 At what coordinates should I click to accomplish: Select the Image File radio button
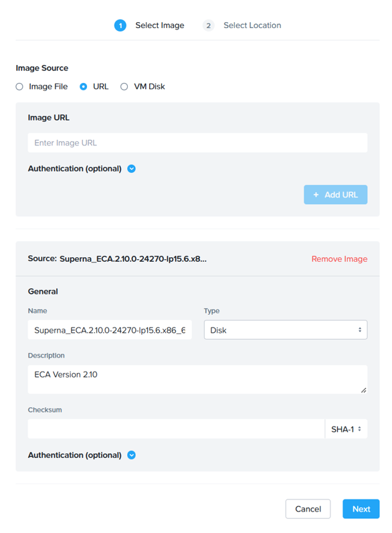click(19, 86)
